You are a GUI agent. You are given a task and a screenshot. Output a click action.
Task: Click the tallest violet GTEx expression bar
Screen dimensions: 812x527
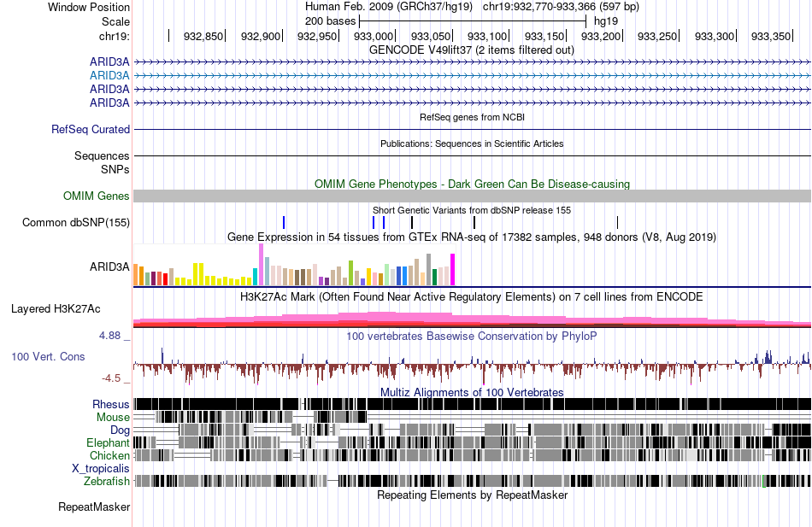click(261, 265)
